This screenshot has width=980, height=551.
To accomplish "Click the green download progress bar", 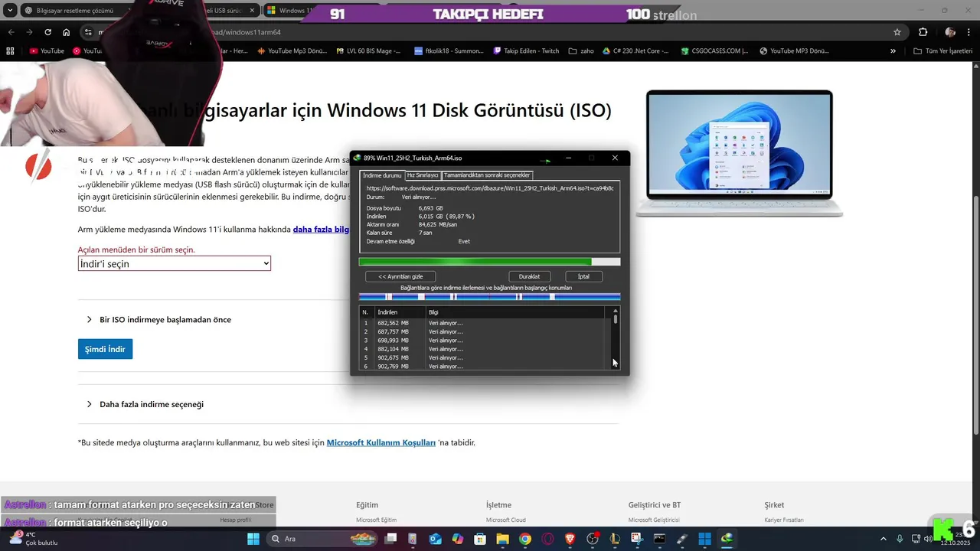I will point(489,262).
